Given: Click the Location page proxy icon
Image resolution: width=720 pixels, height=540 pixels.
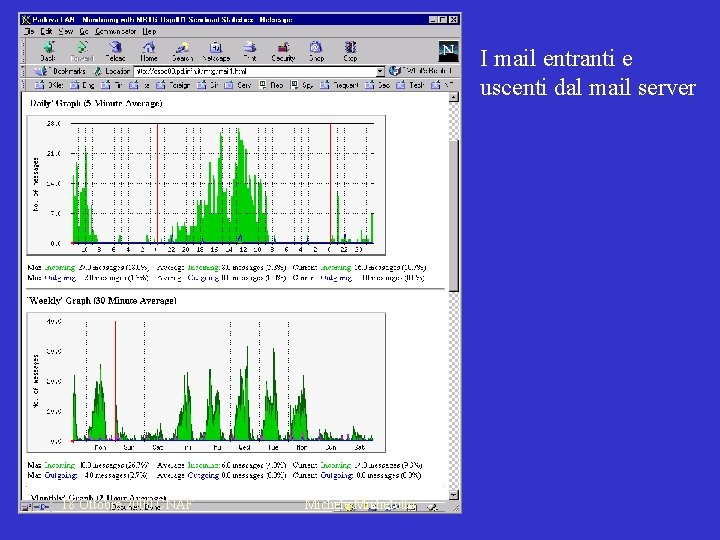Looking at the screenshot, I should (97, 71).
